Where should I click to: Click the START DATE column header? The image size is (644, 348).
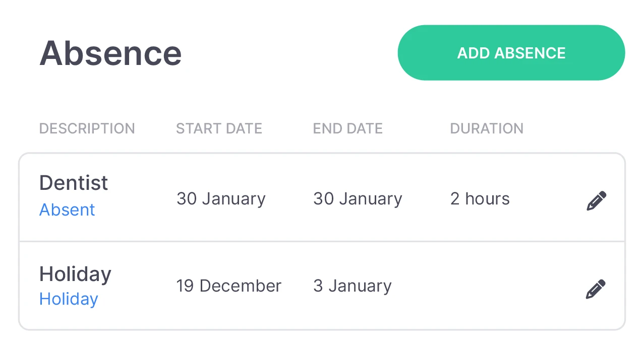219,128
